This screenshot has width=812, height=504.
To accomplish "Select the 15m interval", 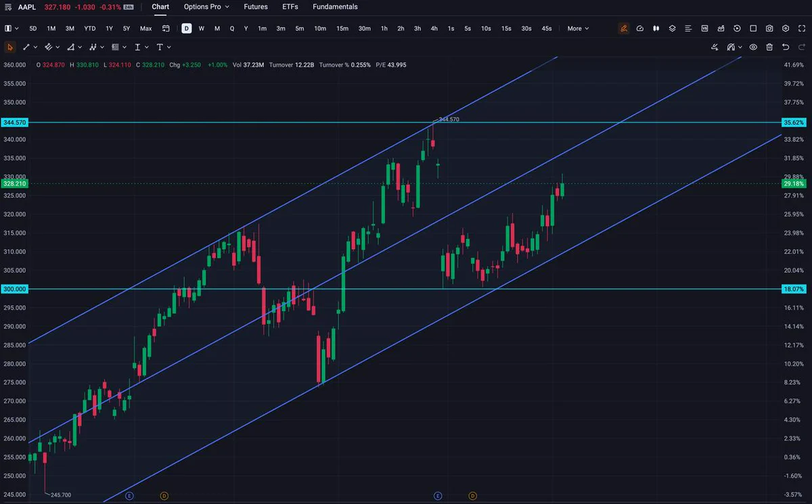I will pos(342,28).
